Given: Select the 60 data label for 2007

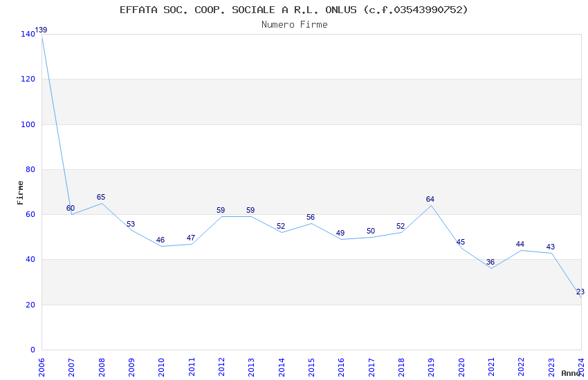Looking at the screenshot, I should (71, 208).
